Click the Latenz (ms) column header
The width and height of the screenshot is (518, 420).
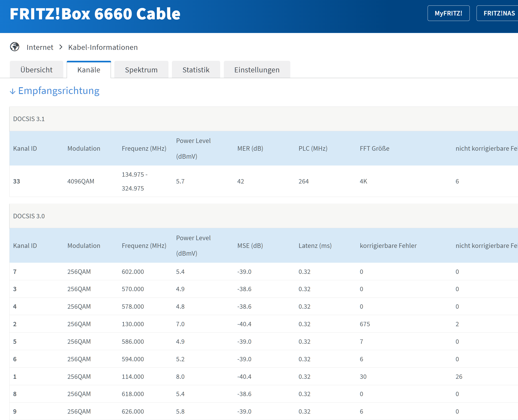(315, 246)
